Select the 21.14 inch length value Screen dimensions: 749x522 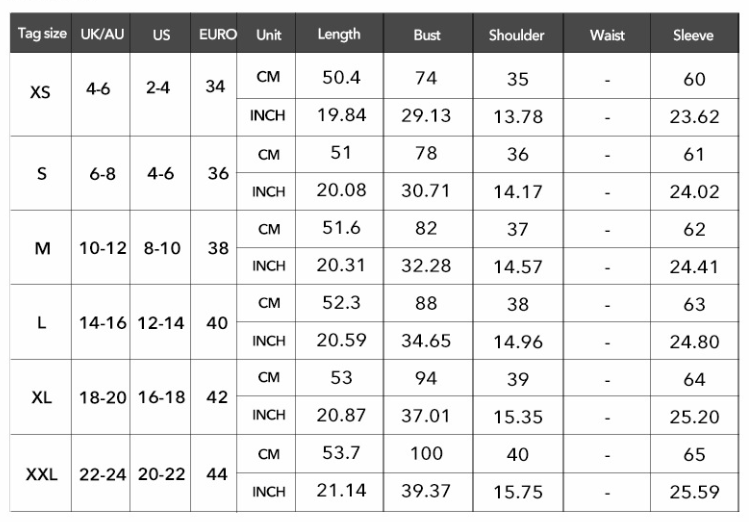[x=341, y=491]
